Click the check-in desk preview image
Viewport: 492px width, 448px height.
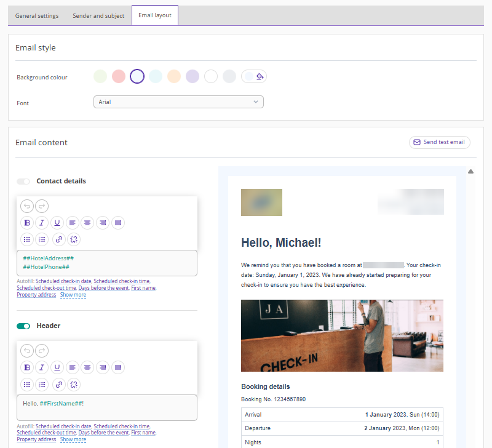point(342,335)
